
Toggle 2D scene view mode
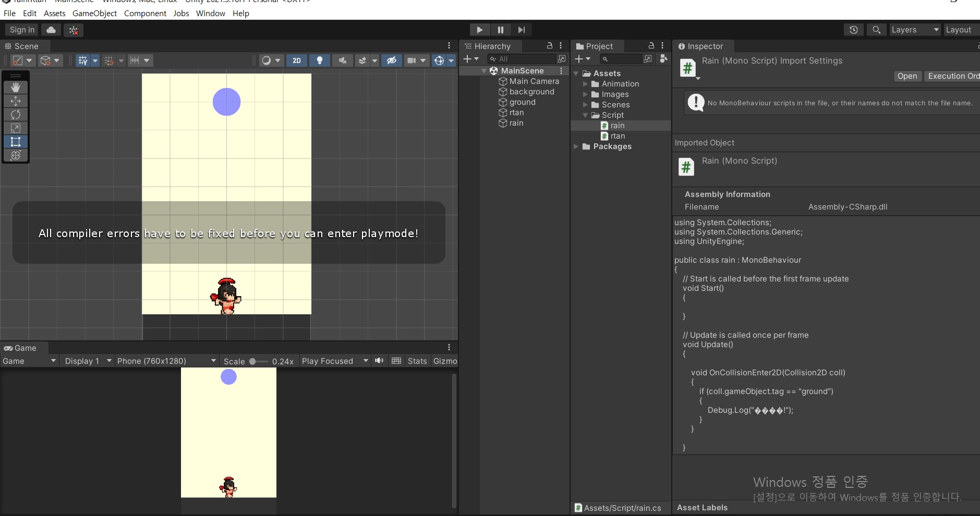pos(297,60)
